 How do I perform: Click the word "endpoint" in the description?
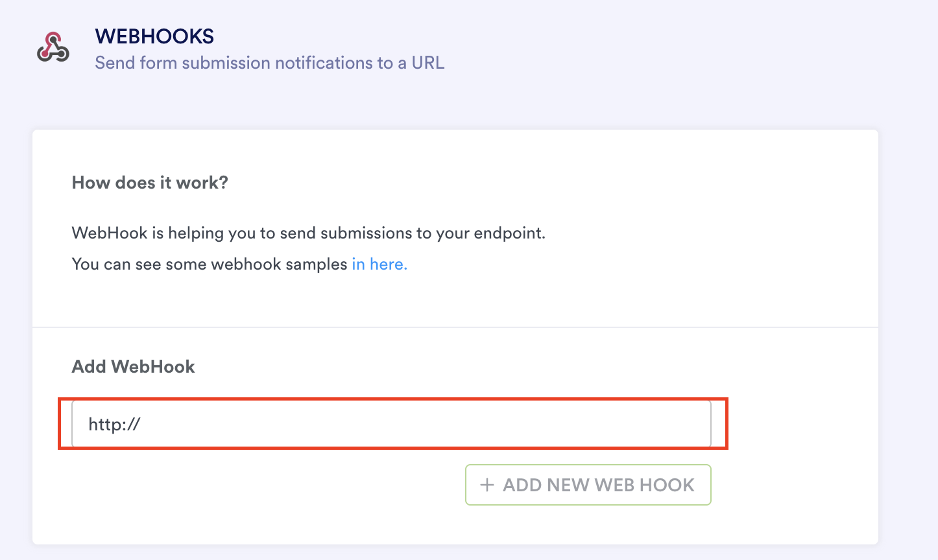coord(509,233)
